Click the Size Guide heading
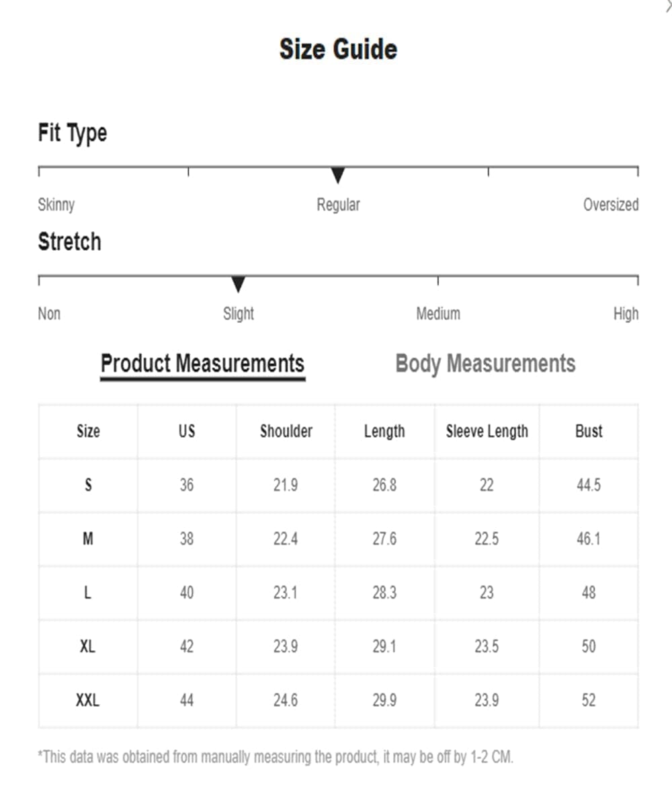Screen dimensions: 672x807 338,49
